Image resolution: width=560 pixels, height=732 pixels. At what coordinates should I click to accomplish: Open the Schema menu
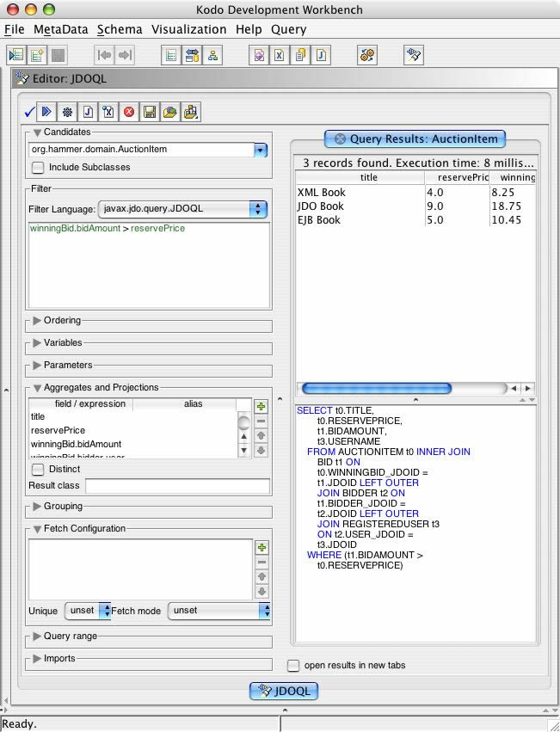pos(120,29)
